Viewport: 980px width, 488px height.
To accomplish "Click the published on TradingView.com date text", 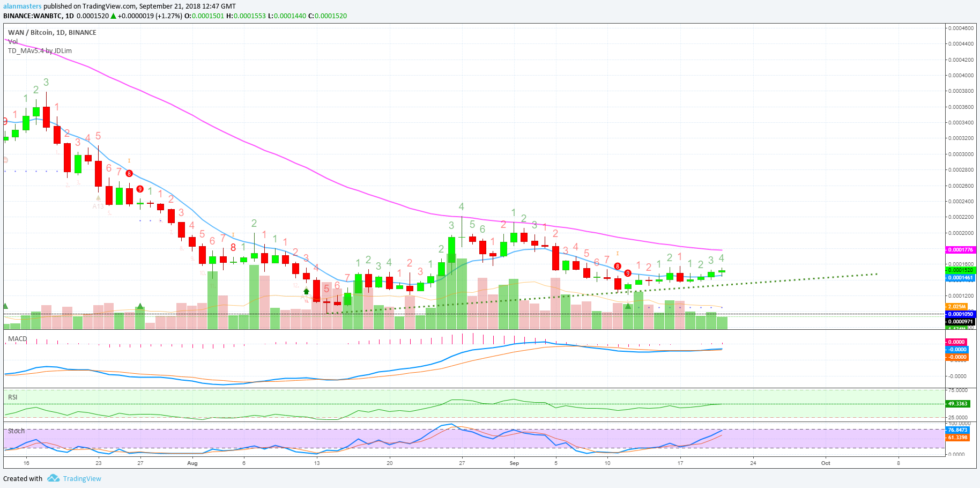I will 139,6.
